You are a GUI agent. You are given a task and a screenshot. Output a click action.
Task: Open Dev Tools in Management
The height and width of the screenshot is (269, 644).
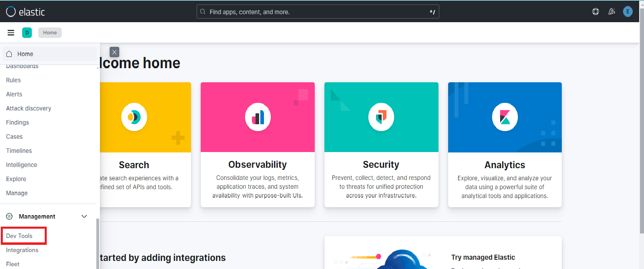point(19,236)
